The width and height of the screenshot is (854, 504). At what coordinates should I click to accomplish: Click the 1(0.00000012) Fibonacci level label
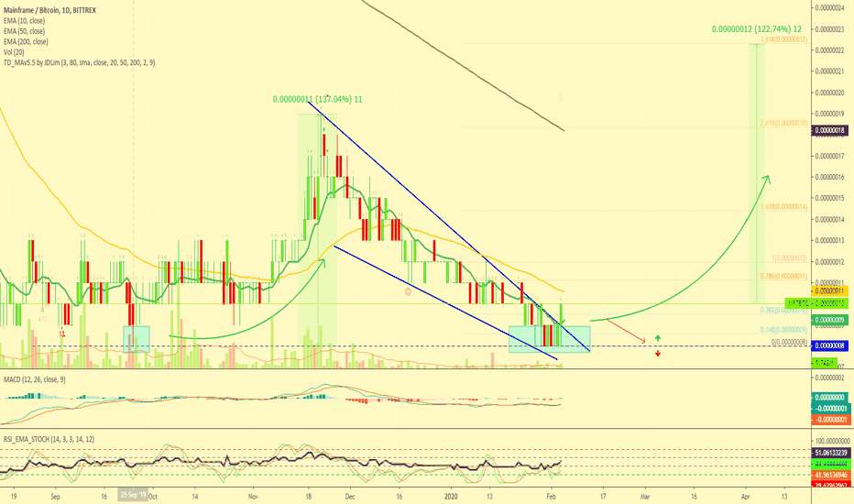coord(790,258)
